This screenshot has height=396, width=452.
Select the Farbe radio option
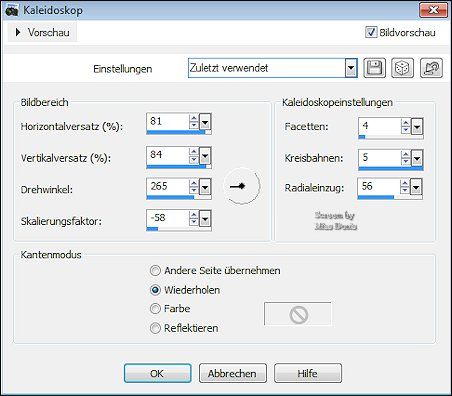pyautogui.click(x=155, y=309)
